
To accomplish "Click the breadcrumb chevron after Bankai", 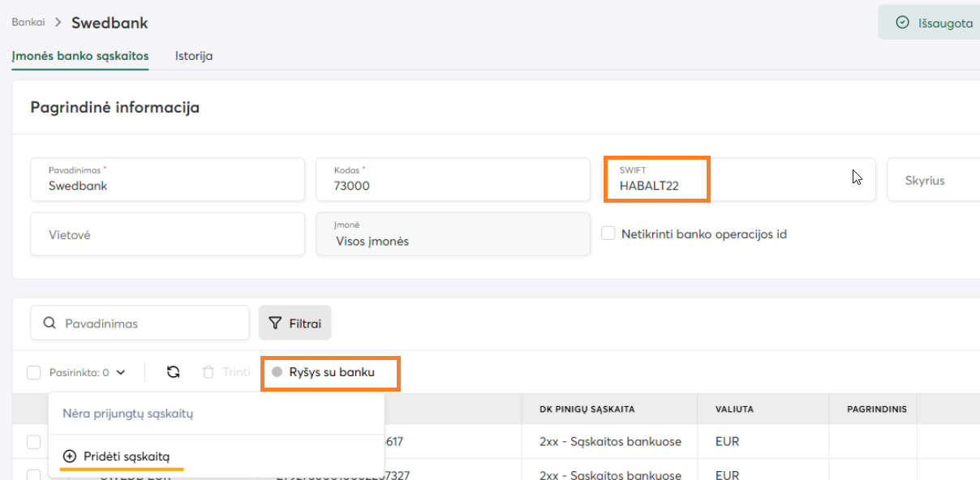I will point(58,23).
